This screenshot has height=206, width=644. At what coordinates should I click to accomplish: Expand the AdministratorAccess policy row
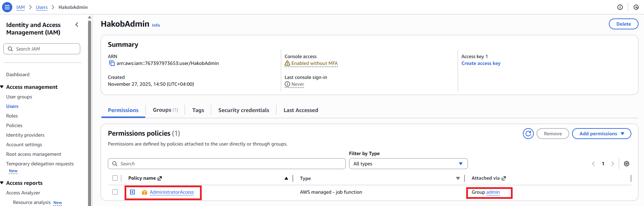point(132,192)
